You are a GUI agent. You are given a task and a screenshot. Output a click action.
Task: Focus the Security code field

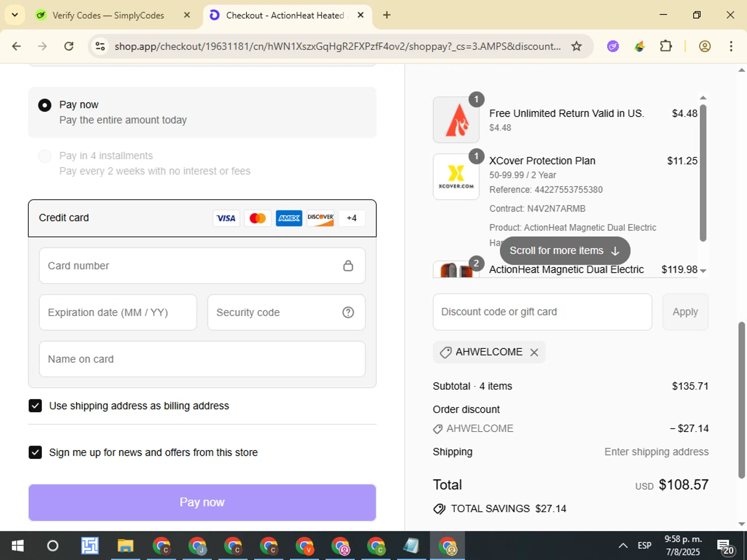click(x=286, y=313)
